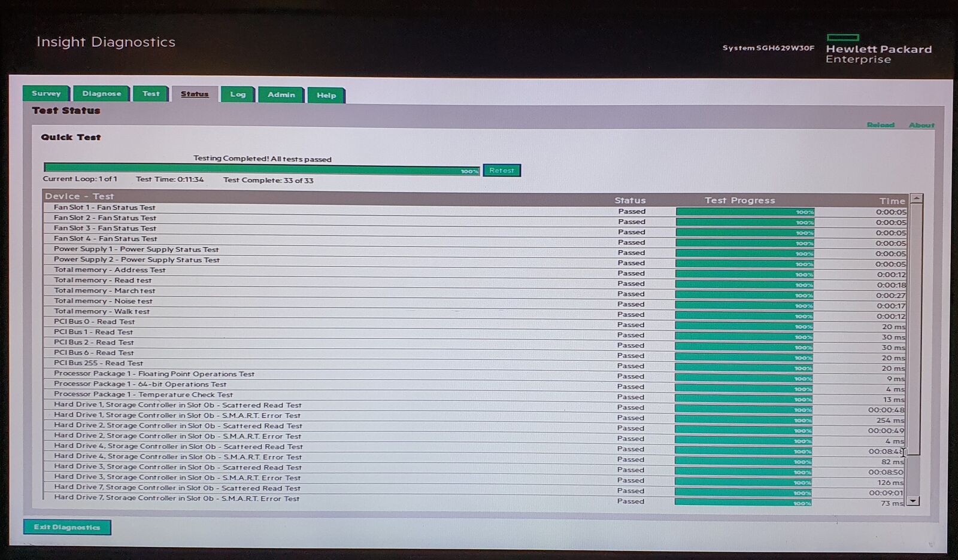The height and width of the screenshot is (560, 958).
Task: Open the About link
Action: point(921,125)
